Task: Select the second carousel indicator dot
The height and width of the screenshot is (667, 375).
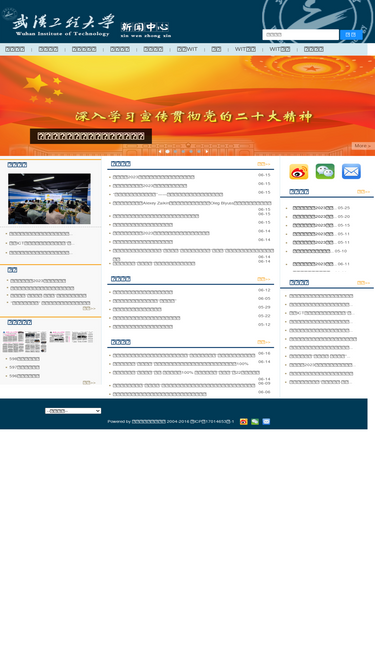Action: (175, 151)
